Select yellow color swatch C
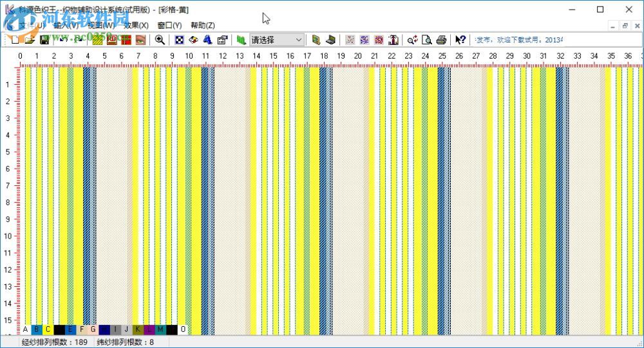 click(48, 329)
